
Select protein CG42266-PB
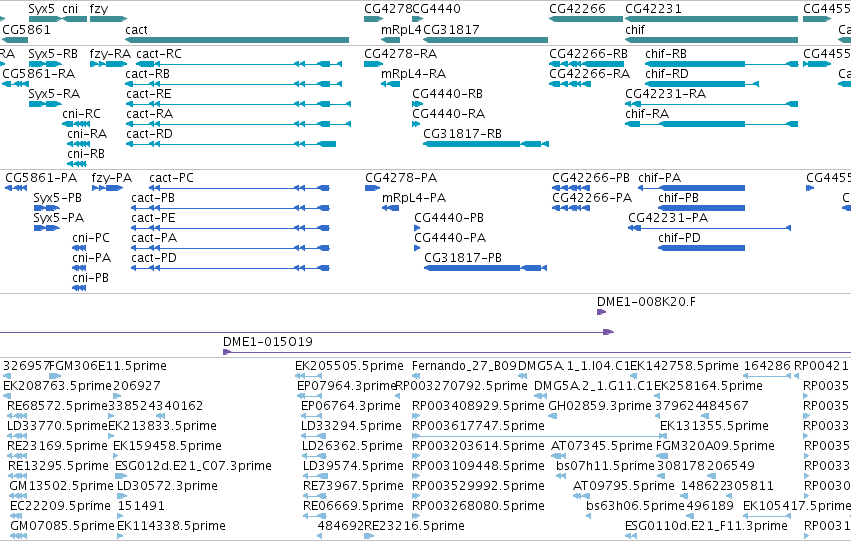(571, 188)
